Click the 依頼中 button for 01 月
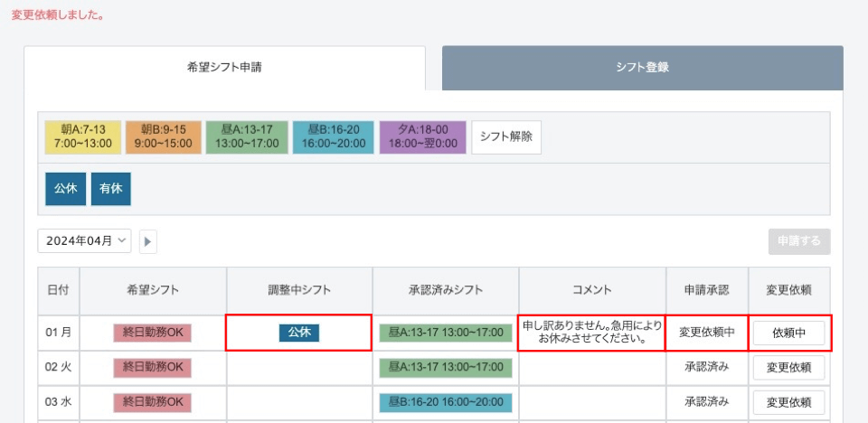This screenshot has width=868, height=423. click(x=788, y=334)
